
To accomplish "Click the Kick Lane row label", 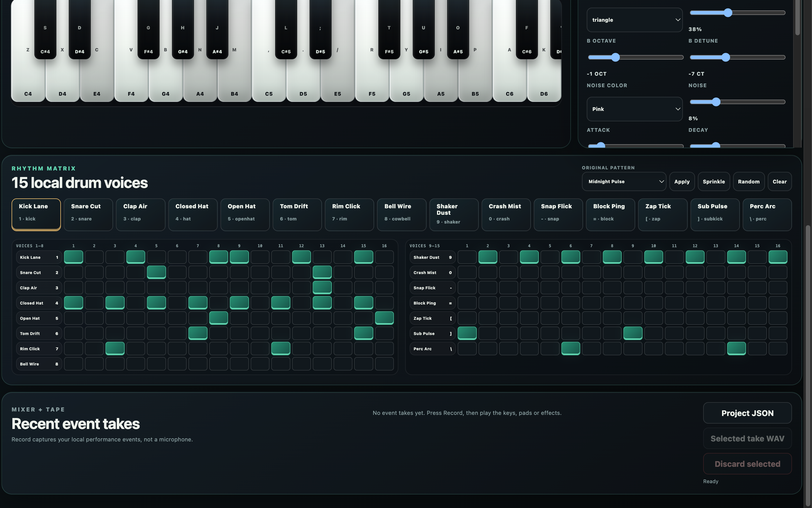I will point(39,257).
